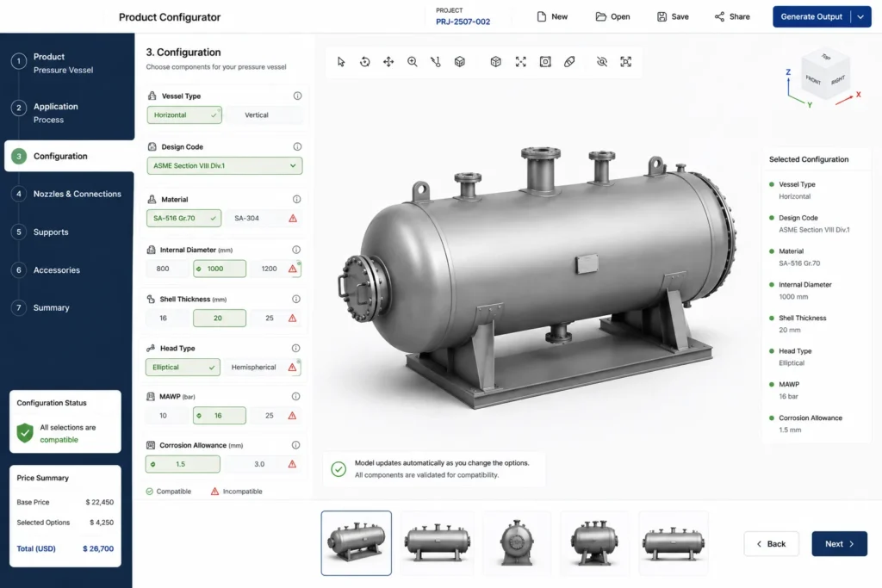
Task: Select the section/eraser capsule icon
Action: 569,62
